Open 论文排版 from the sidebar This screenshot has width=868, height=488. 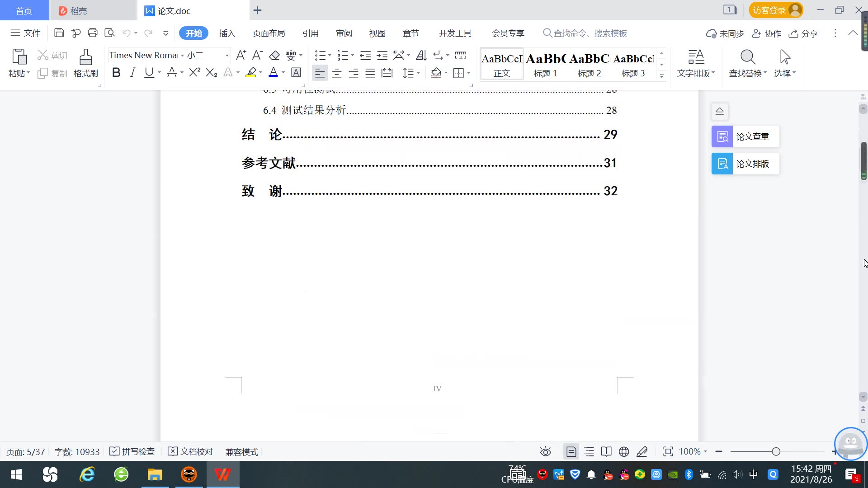745,164
